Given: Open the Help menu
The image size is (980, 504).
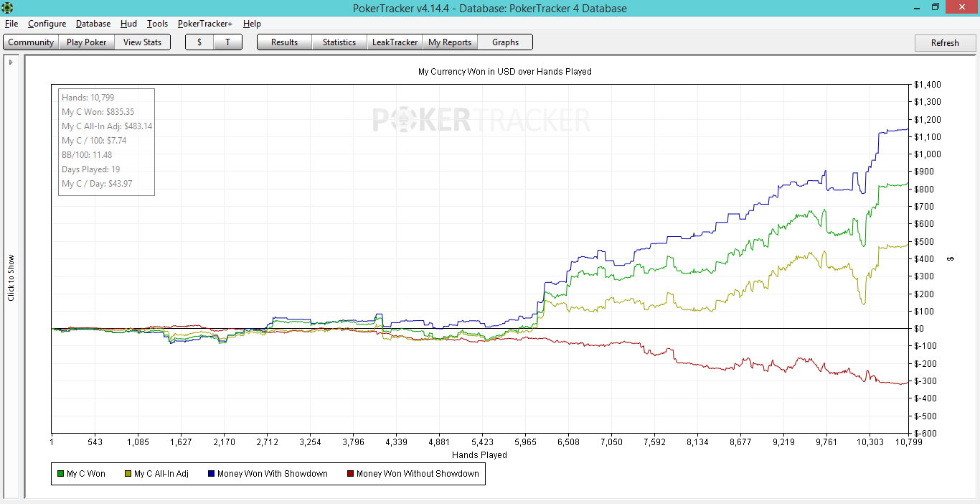Looking at the screenshot, I should pyautogui.click(x=252, y=24).
